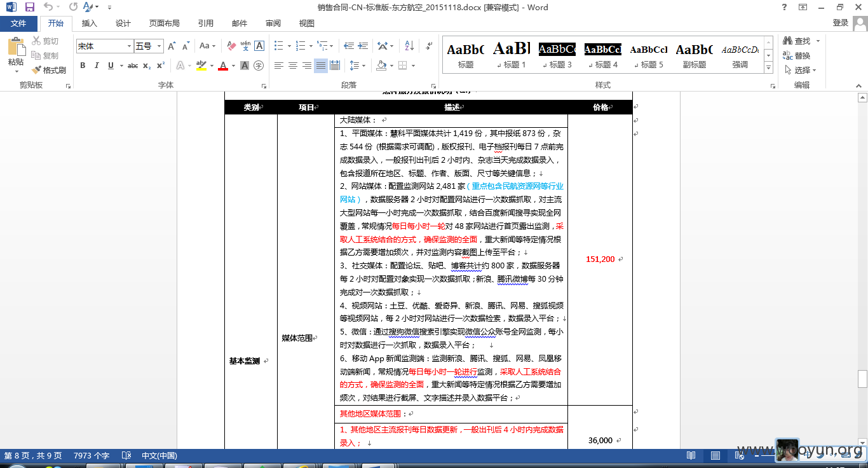Activate the Format Painter (格式刷)
This screenshot has width=868, height=468.
(49, 70)
